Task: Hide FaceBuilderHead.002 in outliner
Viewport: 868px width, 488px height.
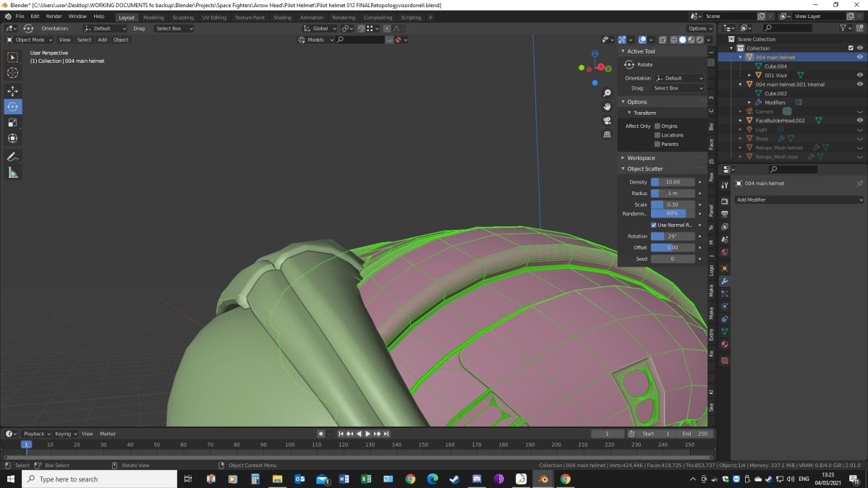Action: pyautogui.click(x=860, y=120)
